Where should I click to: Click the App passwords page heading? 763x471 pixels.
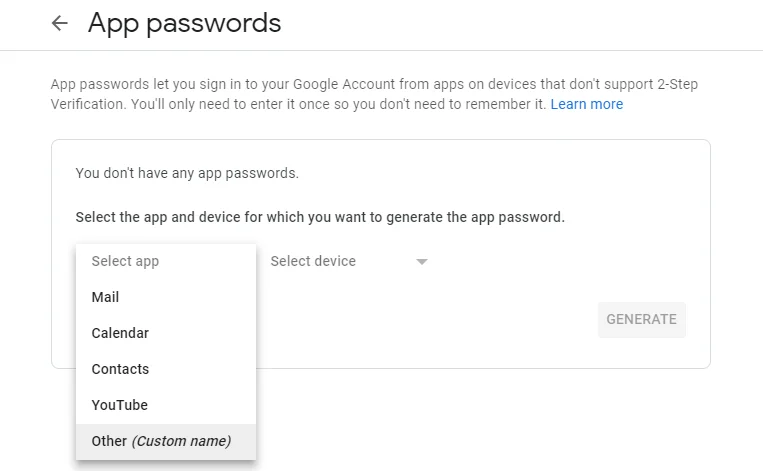point(184,23)
